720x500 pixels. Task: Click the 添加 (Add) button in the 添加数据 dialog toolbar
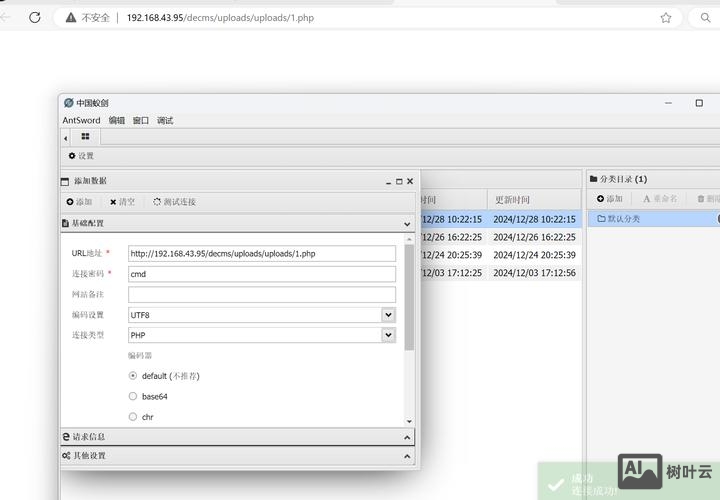pyautogui.click(x=79, y=202)
